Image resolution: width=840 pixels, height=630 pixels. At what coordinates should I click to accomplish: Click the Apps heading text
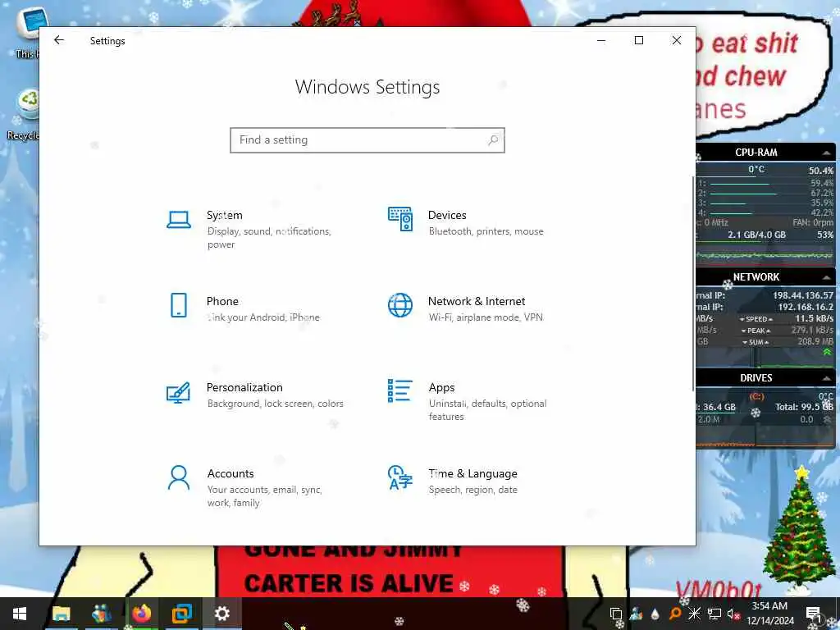coord(441,388)
